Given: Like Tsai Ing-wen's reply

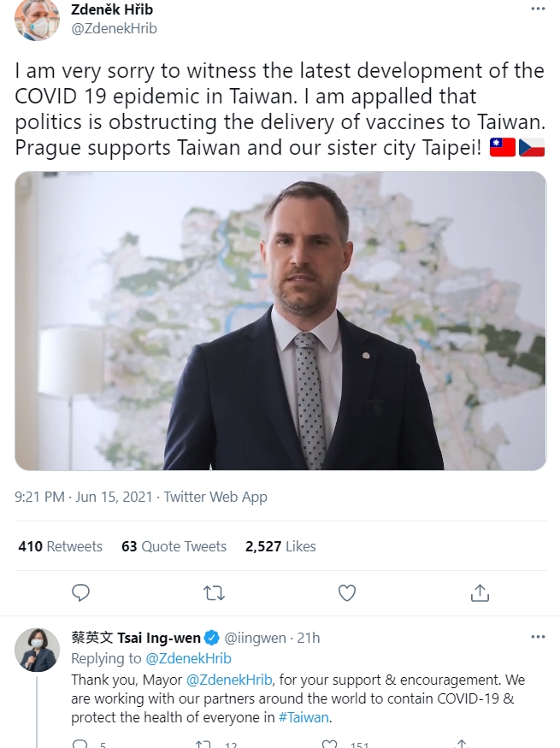Looking at the screenshot, I should pyautogui.click(x=330, y=745).
